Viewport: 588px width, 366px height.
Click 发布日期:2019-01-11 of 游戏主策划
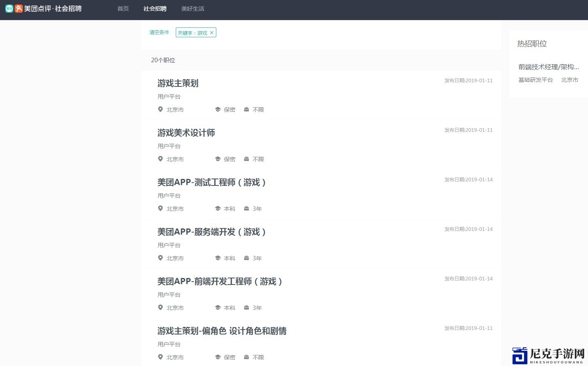click(468, 81)
